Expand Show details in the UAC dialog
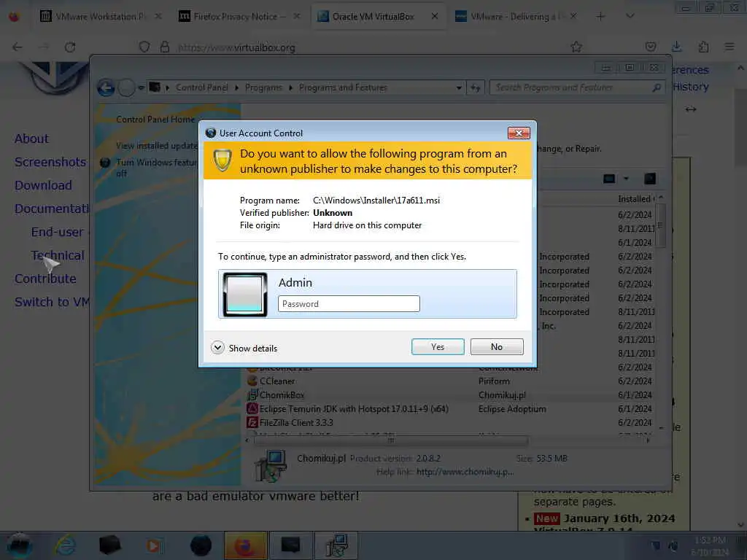This screenshot has width=747, height=560. click(244, 348)
